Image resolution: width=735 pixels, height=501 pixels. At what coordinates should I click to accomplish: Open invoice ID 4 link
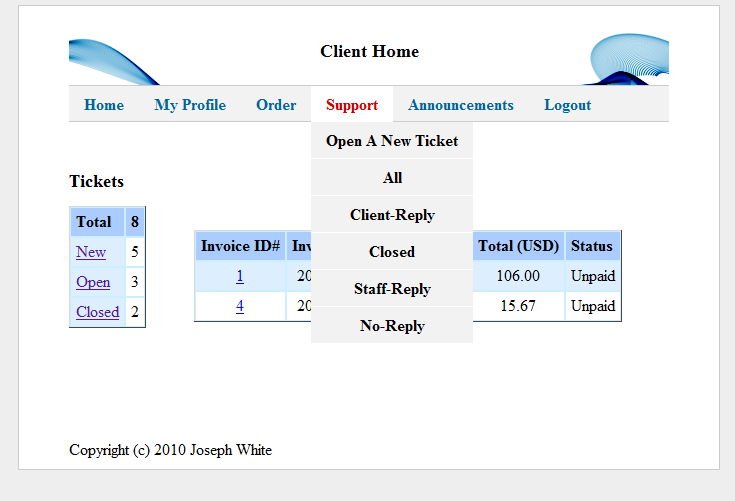point(240,306)
